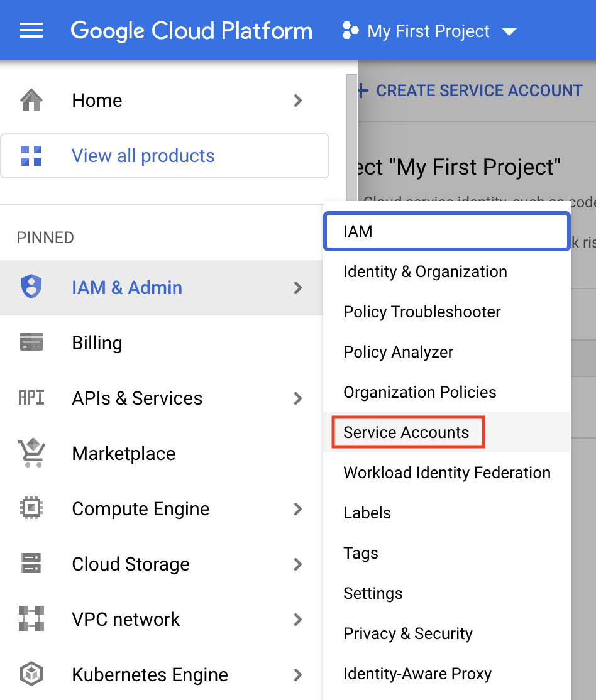The height and width of the screenshot is (700, 596).
Task: Expand the Compute Engine chevron
Action: click(x=298, y=509)
